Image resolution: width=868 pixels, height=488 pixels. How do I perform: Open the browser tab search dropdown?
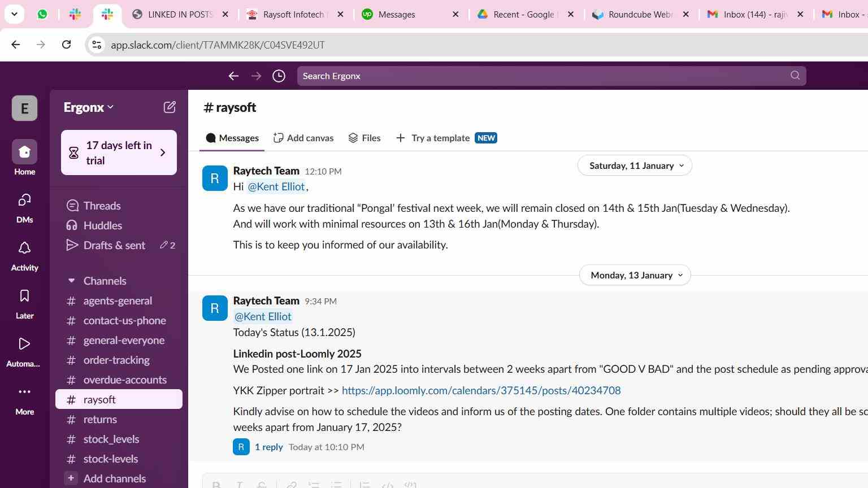coord(14,14)
